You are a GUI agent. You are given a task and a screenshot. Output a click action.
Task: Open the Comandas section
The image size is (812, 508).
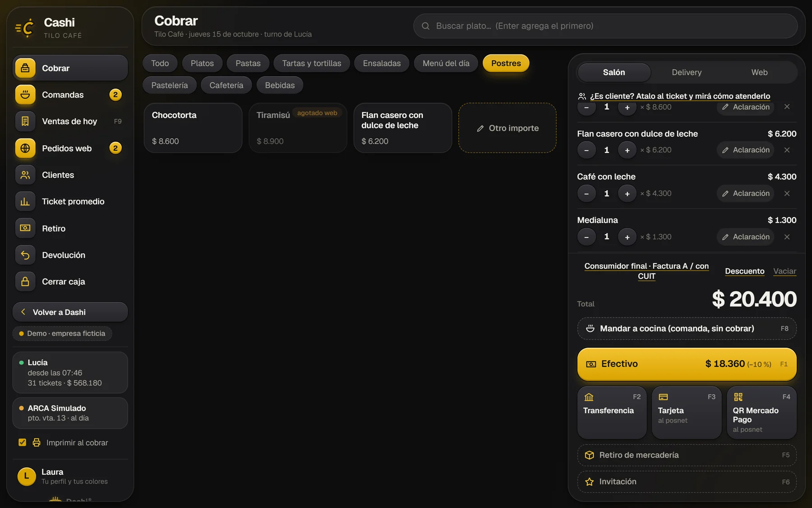tap(70, 95)
